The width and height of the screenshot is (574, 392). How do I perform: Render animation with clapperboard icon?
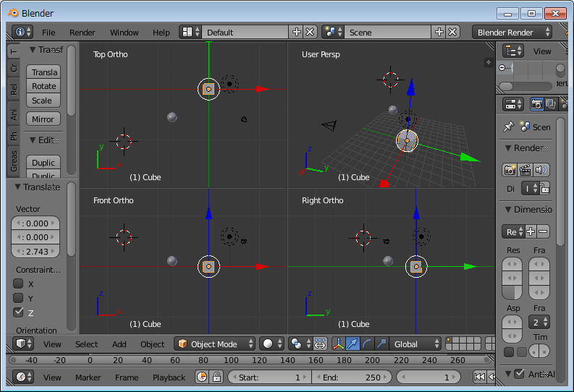[525, 170]
